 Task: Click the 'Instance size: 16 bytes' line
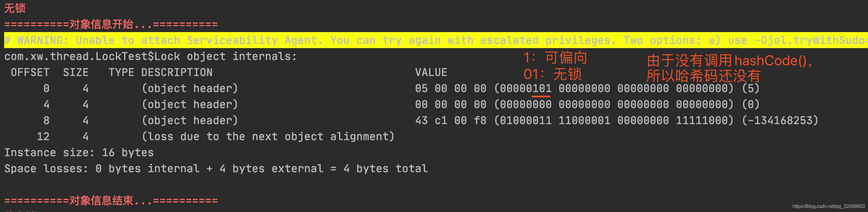point(79,153)
